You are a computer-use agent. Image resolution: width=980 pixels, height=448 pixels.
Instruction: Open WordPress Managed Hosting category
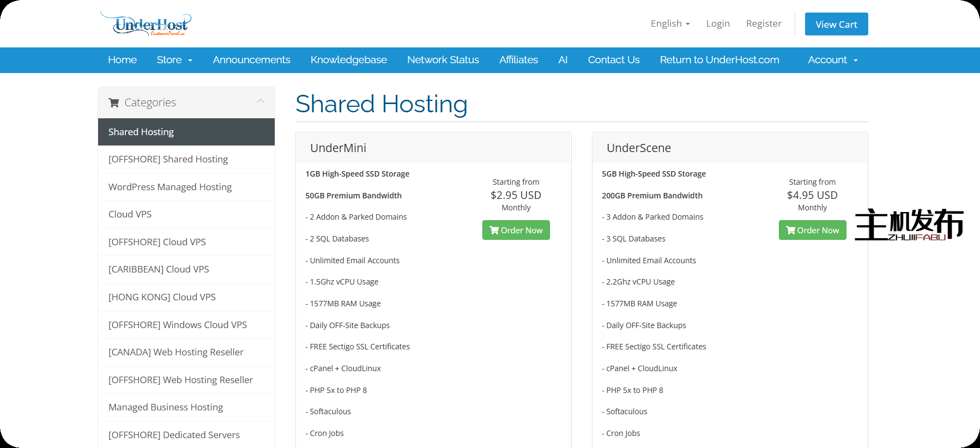tap(186, 187)
